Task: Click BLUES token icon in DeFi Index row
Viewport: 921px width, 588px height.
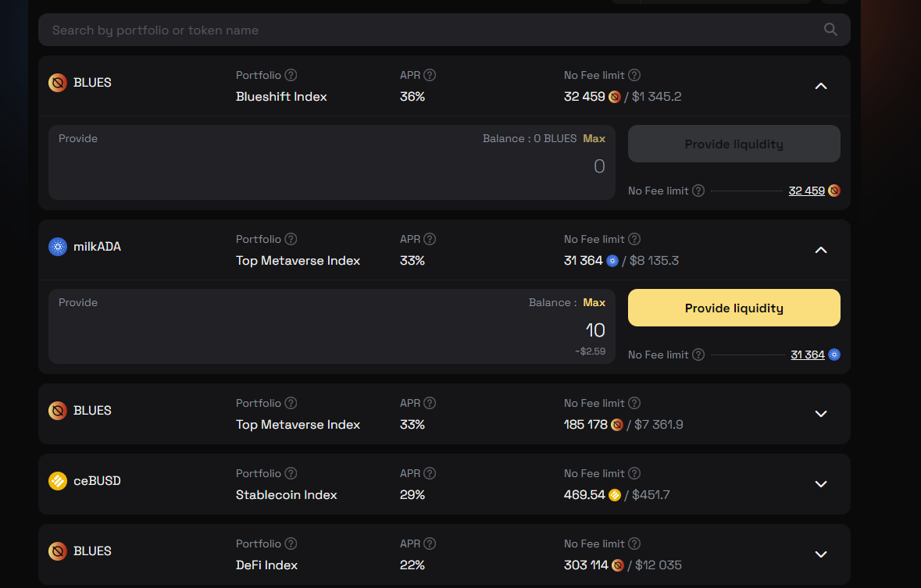Action: coord(58,551)
